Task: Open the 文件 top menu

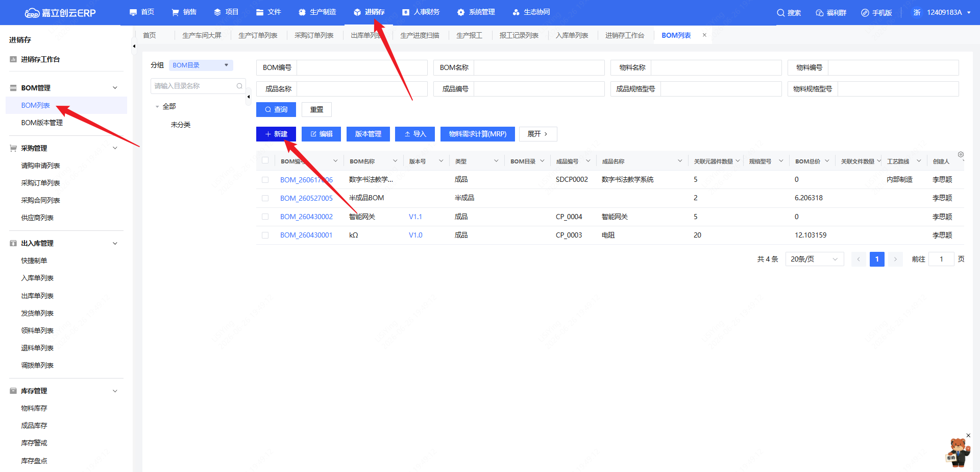Action: pos(268,12)
